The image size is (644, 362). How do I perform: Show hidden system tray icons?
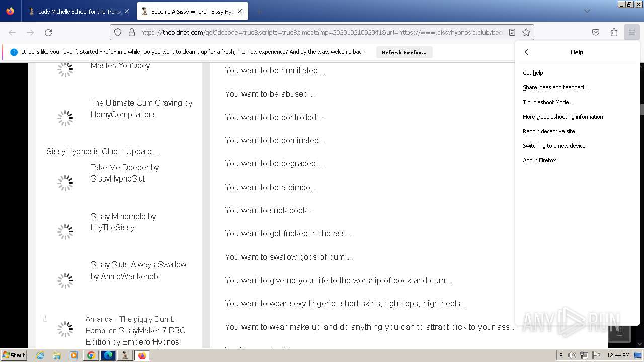coord(561,355)
